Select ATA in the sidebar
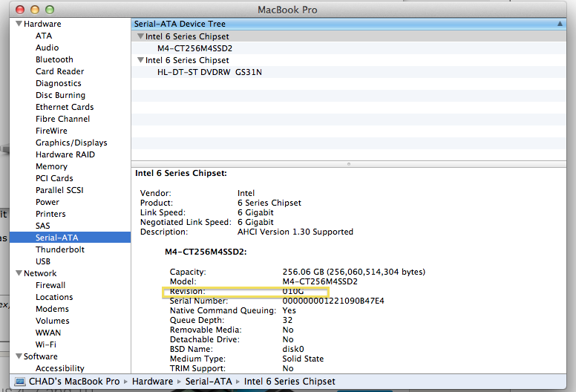 click(x=44, y=36)
